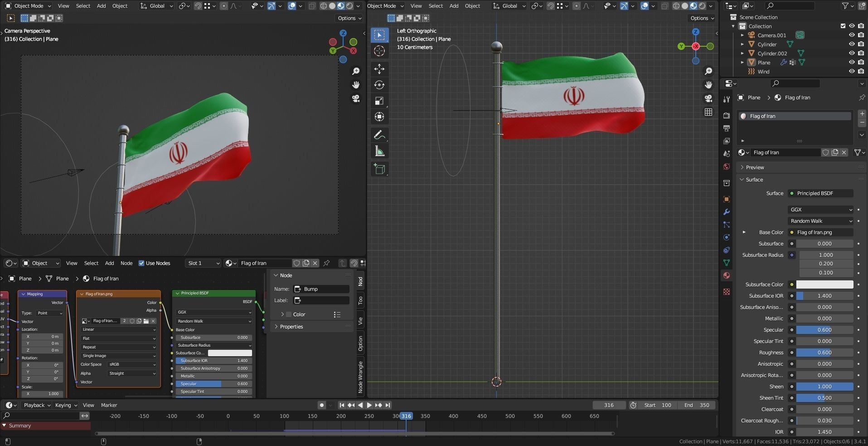Screen dimensions: 868x446
Task: Play the animation forward
Action: point(369,405)
